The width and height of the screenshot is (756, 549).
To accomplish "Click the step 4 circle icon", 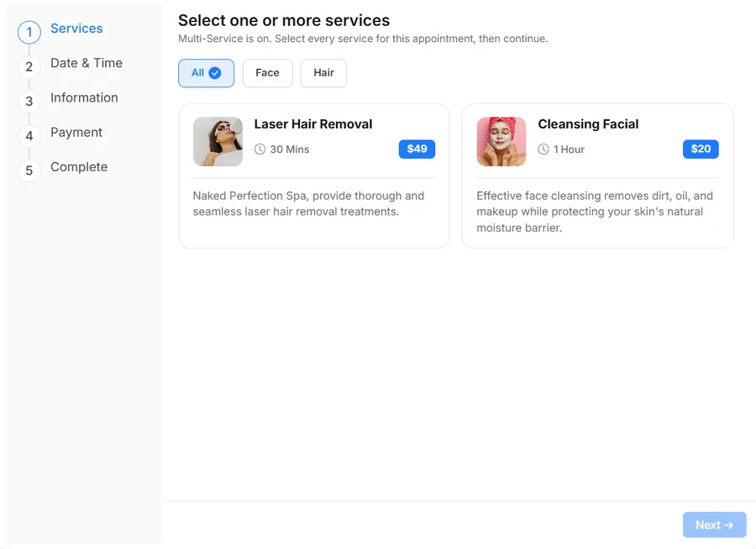I will [x=29, y=136].
